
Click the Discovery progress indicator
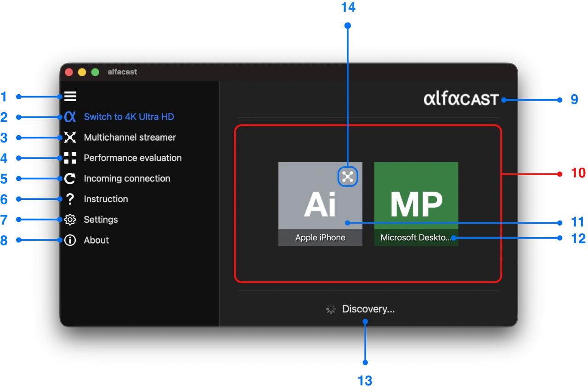[330, 309]
